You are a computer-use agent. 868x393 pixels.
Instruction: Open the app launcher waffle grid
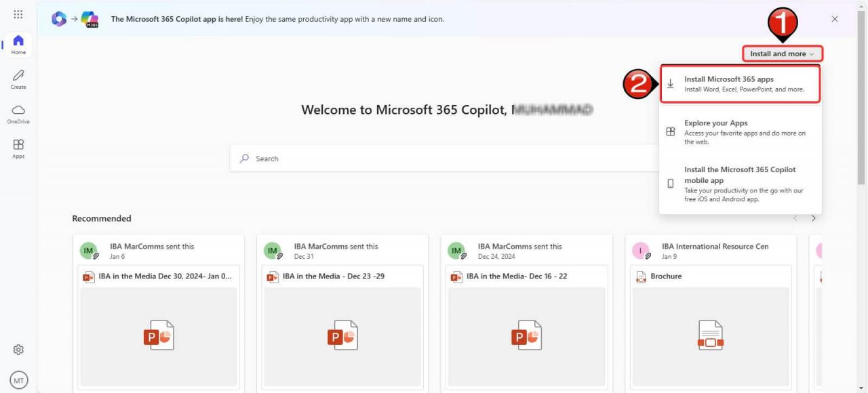coord(18,15)
